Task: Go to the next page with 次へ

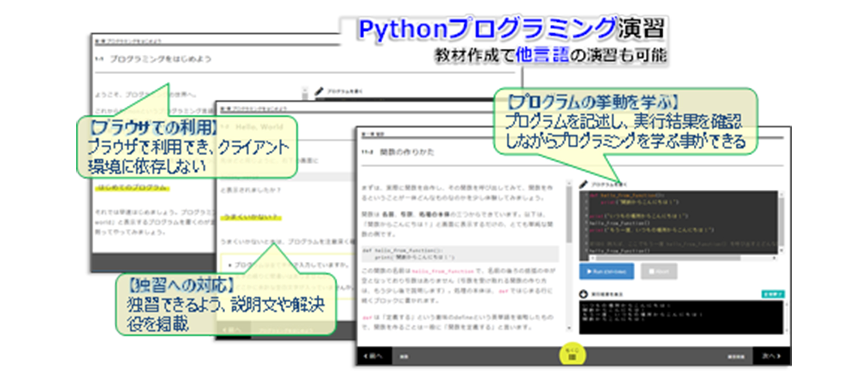Action: click(x=771, y=356)
